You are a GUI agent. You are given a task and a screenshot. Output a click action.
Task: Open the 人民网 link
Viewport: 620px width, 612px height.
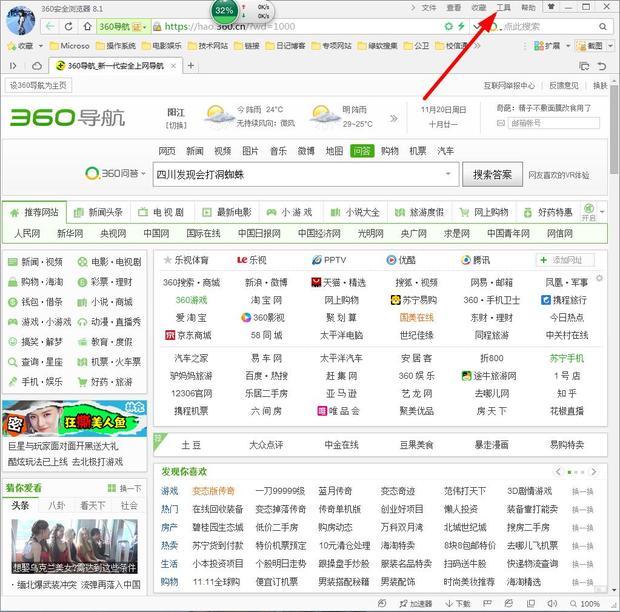27,234
